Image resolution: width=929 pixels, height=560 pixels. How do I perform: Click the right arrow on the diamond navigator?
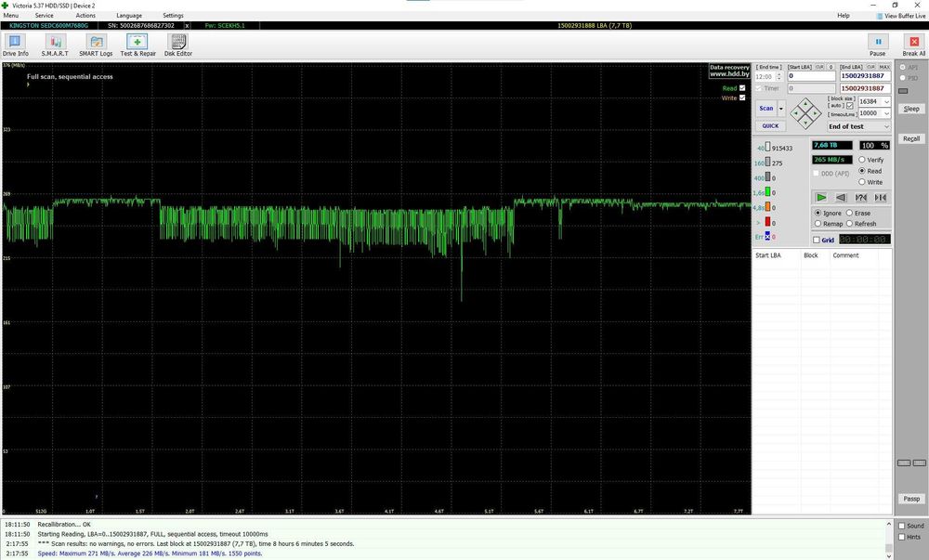(x=815, y=113)
